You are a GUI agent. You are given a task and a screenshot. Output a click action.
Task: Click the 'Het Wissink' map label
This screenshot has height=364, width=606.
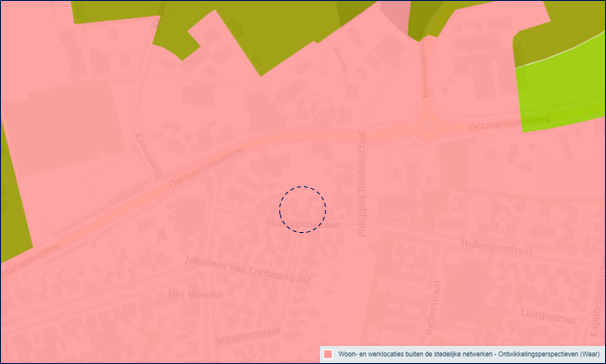tap(196, 295)
